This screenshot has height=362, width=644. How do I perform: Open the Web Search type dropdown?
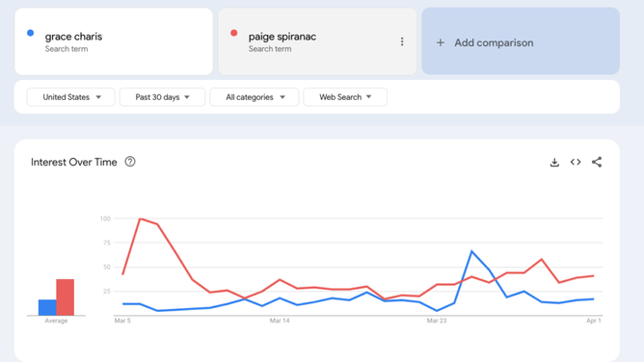tap(345, 97)
